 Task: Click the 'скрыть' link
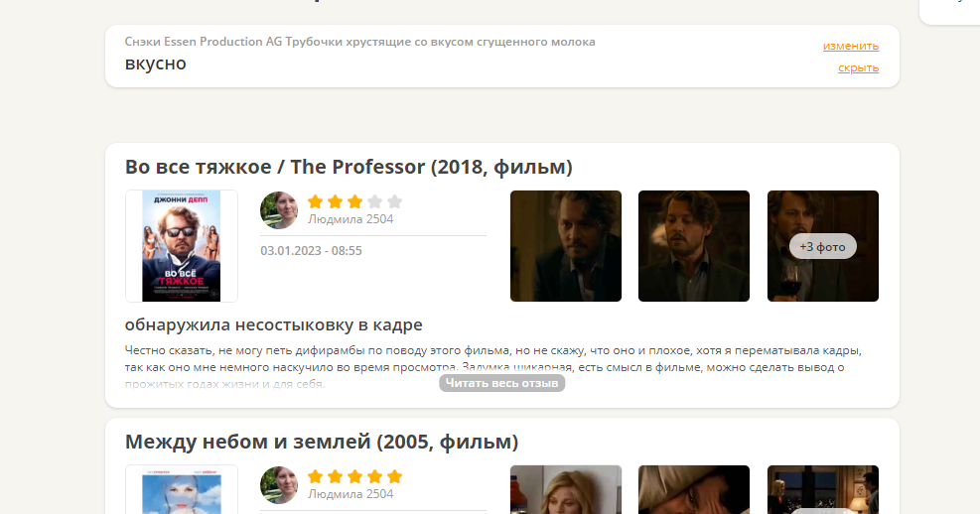pyautogui.click(x=858, y=67)
